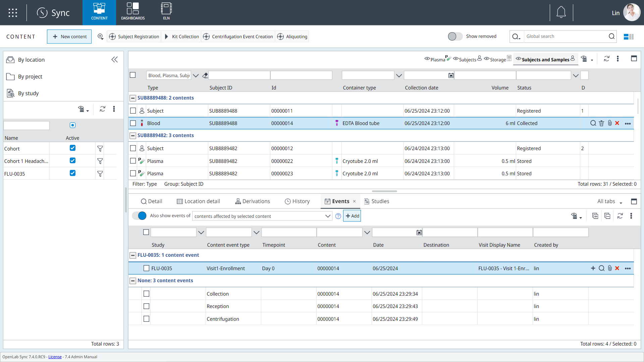
Task: Click the content grid vertical scrollbar
Action: click(638, 106)
